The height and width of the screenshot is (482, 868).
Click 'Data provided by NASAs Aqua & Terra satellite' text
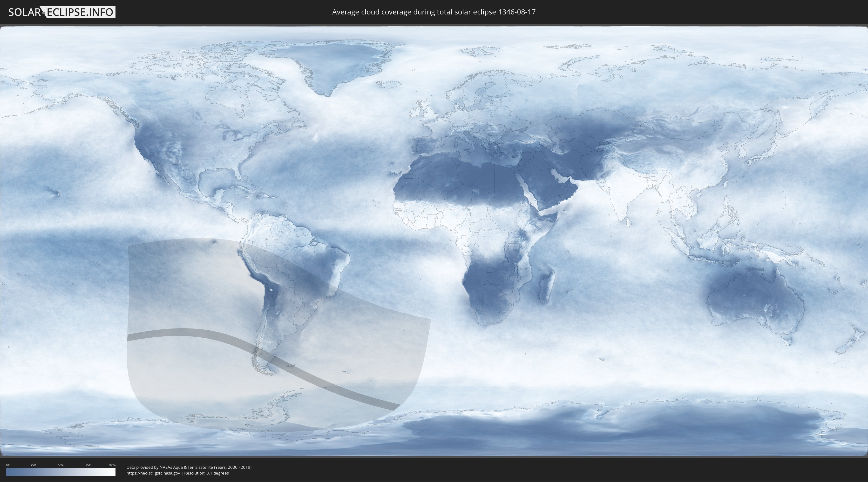tap(170, 467)
